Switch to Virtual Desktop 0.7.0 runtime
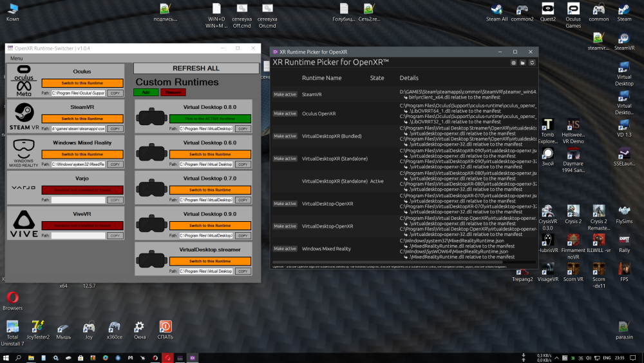Image resolution: width=644 pixels, height=363 pixels. point(210,190)
